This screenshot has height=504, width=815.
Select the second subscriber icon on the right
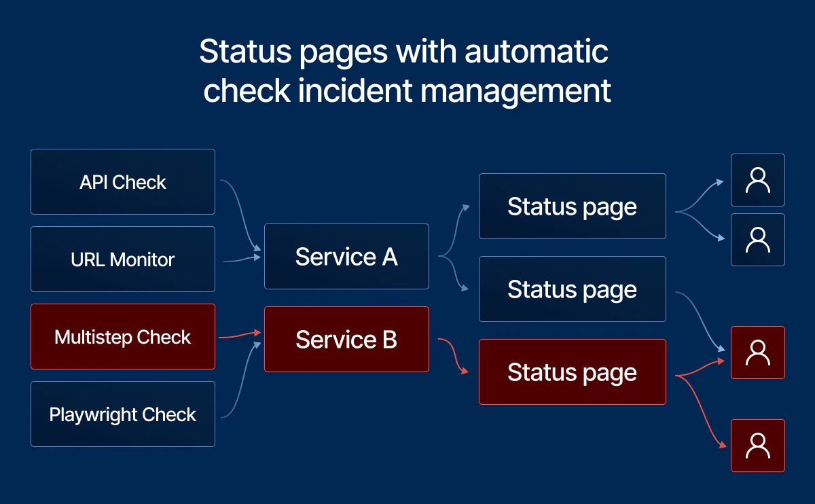click(x=757, y=239)
